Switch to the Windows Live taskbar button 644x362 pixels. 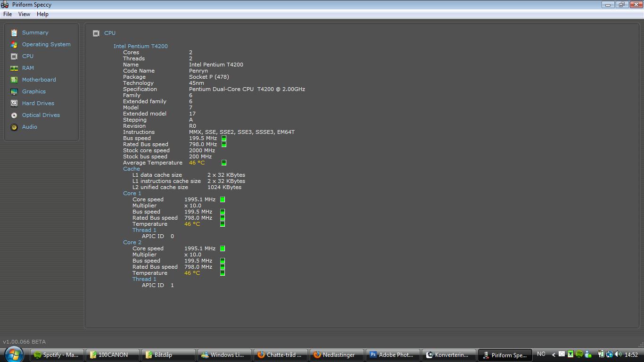point(225,355)
